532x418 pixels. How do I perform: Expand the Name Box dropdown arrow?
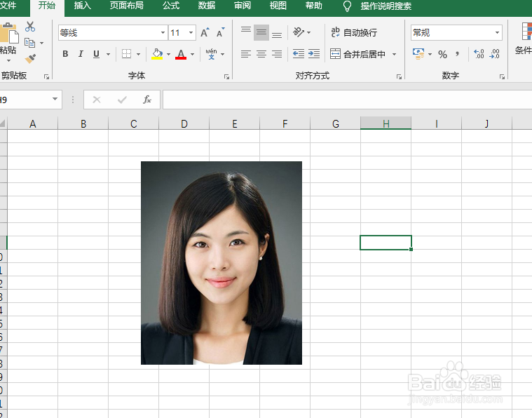coord(55,99)
